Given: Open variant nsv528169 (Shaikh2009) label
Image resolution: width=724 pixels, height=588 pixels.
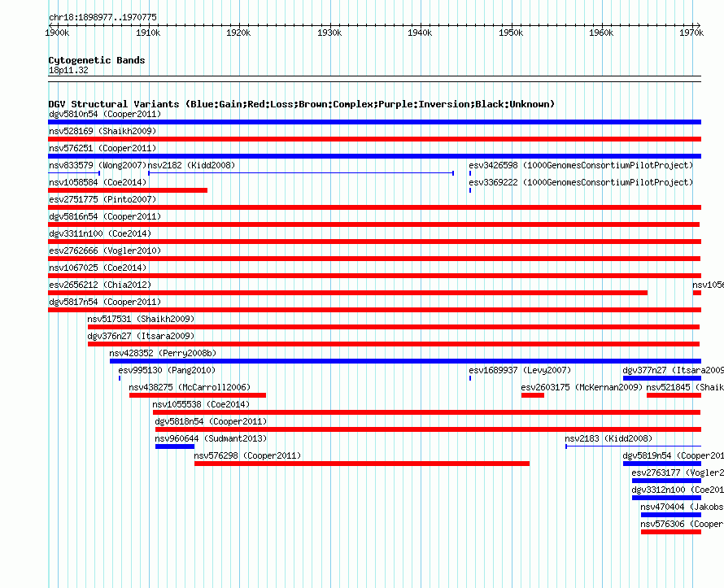Looking at the screenshot, I should (102, 131).
